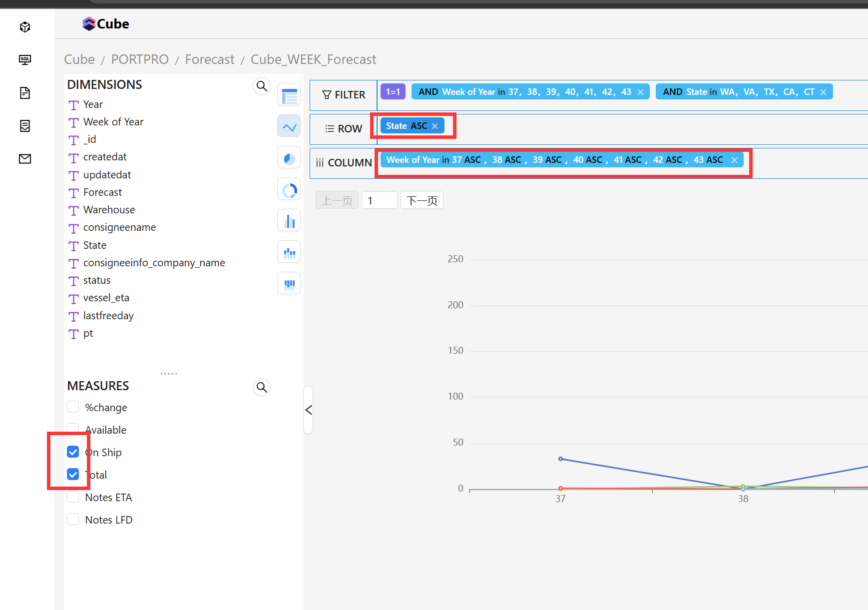Image resolution: width=868 pixels, height=610 pixels.
Task: Select the updatedat dimension
Action: 107,175
